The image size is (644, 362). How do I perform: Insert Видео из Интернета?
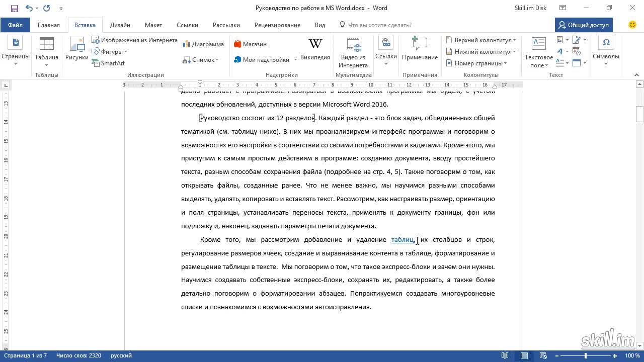[353, 52]
